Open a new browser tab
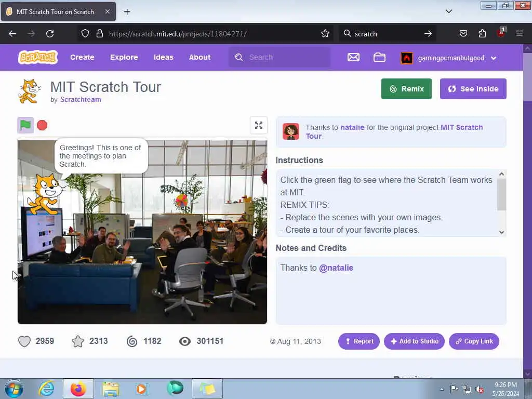Screen dimensions: 532x399 tap(127, 12)
